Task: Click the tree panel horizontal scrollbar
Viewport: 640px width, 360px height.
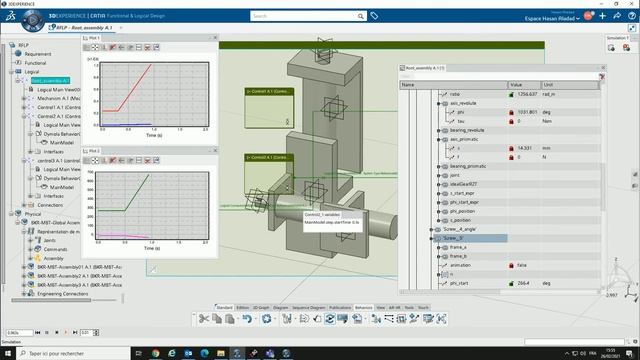Action: pos(51,300)
